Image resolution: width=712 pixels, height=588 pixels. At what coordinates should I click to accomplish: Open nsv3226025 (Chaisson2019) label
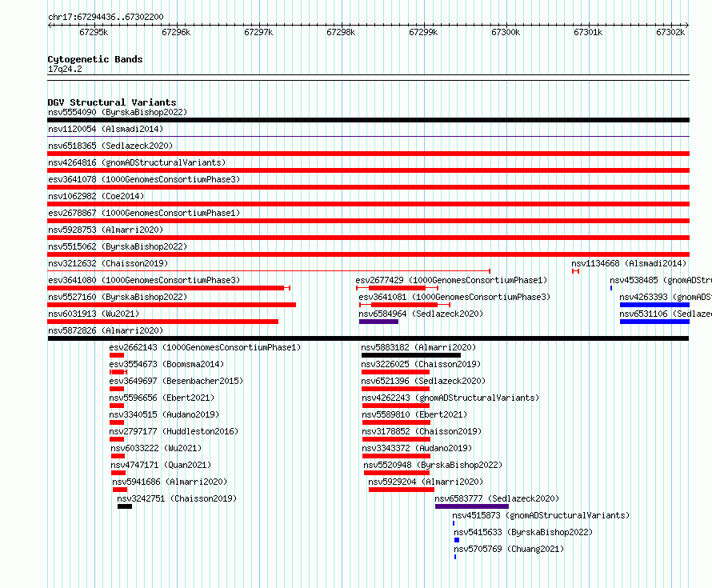[x=421, y=364]
